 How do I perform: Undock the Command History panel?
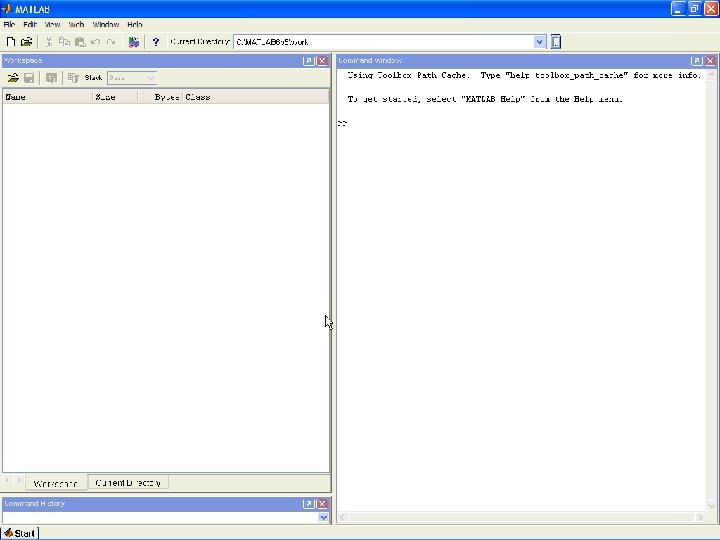point(309,504)
